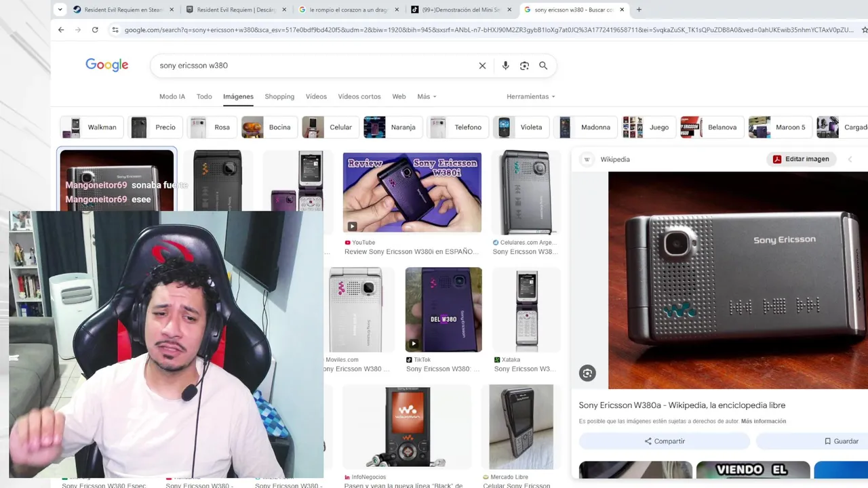The width and height of the screenshot is (868, 488).
Task: Open the tab search dropdown arrow
Action: point(60,9)
